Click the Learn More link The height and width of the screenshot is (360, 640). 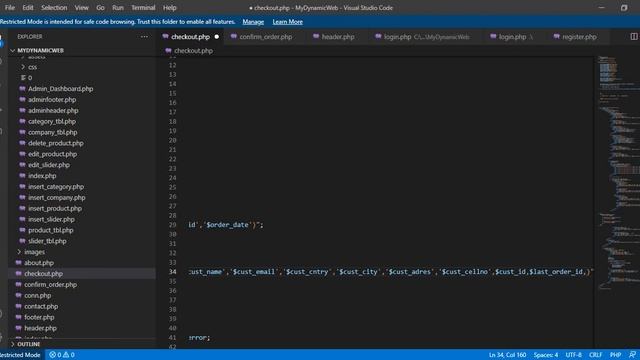(287, 22)
